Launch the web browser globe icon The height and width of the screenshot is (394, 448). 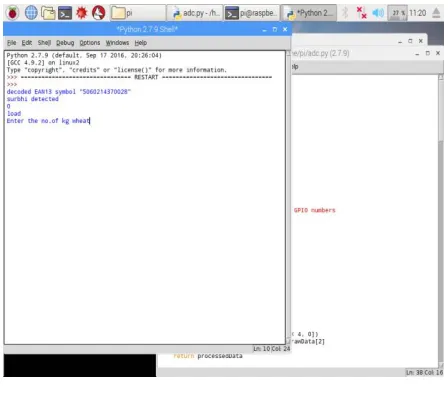[x=31, y=13]
